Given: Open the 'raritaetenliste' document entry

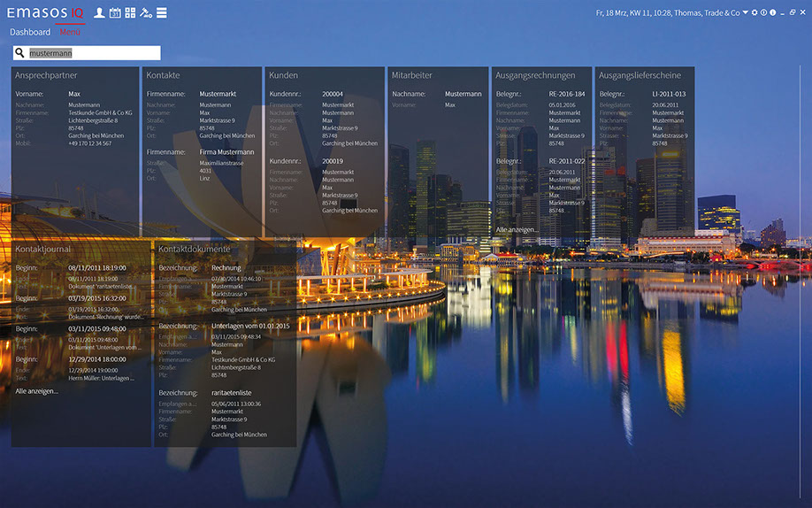Looking at the screenshot, I should (x=232, y=392).
